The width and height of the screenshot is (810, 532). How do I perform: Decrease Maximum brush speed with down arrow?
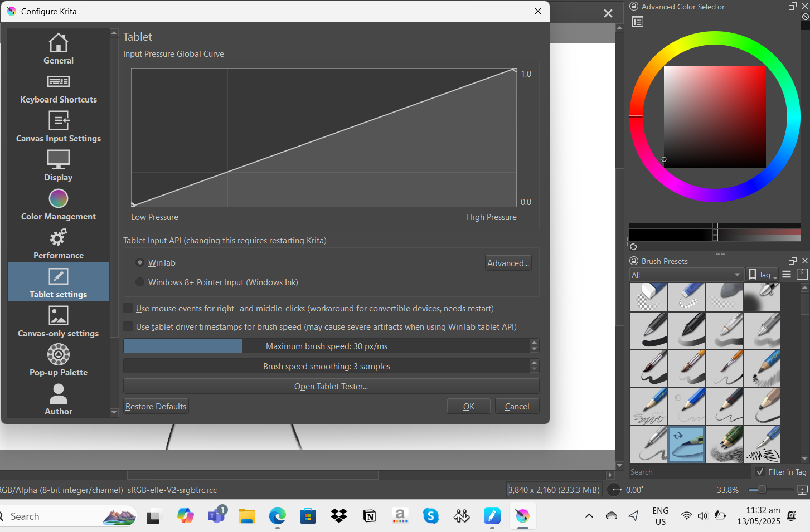[535, 349]
